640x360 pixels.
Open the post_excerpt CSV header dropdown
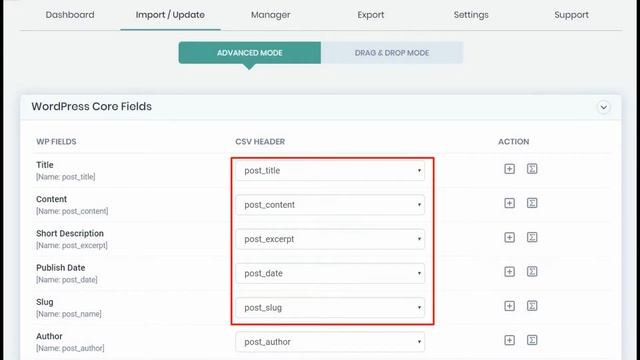click(x=330, y=239)
